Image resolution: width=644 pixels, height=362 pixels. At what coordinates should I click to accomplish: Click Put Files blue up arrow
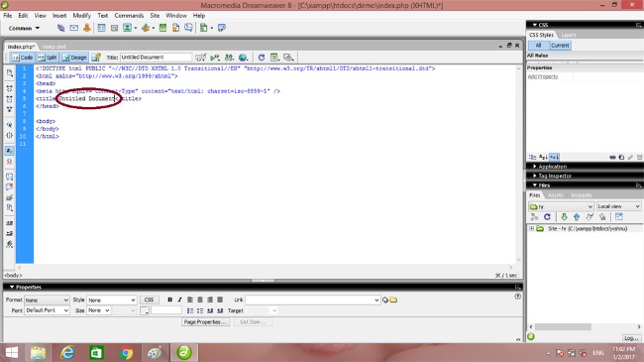click(x=577, y=217)
